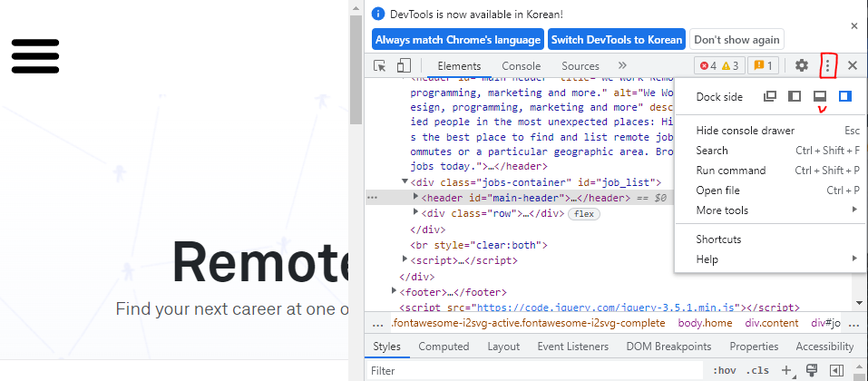Click the errors and warnings counter
Screen dimensions: 868x381
719,66
